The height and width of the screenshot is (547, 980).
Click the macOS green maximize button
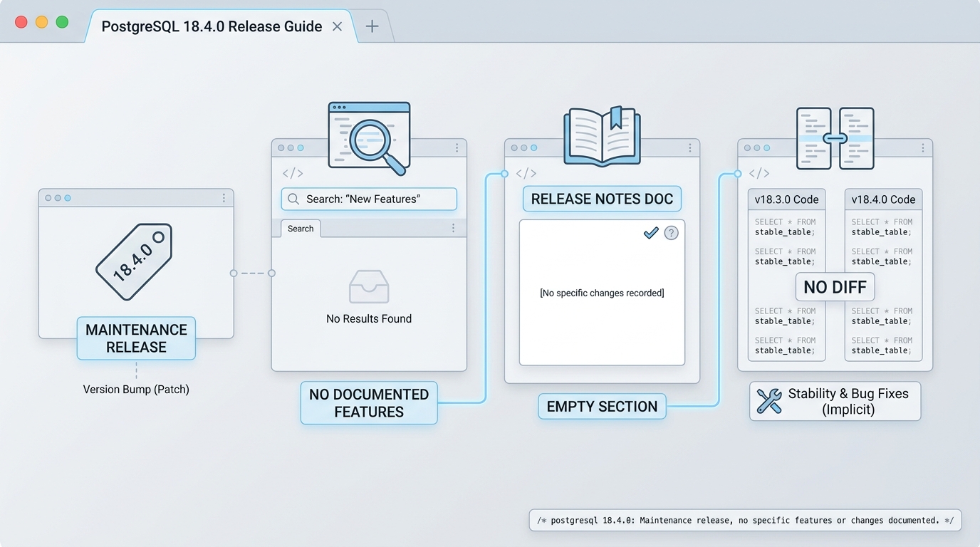point(62,22)
